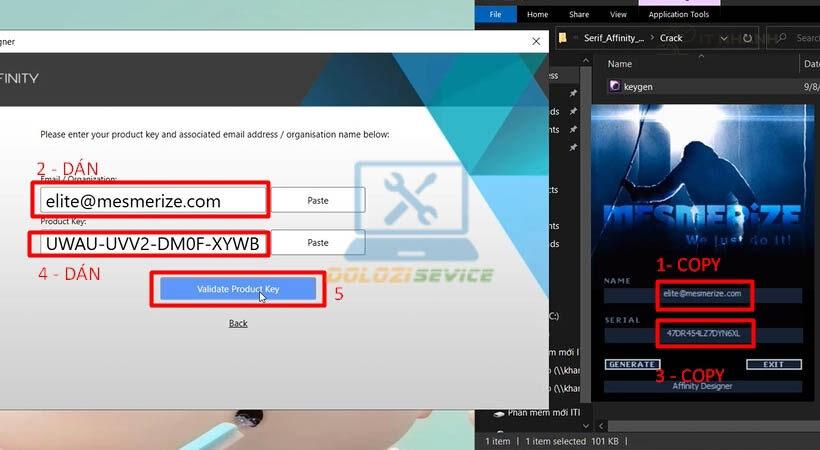
Task: Switch to the Home ribbon tab
Action: [538, 15]
